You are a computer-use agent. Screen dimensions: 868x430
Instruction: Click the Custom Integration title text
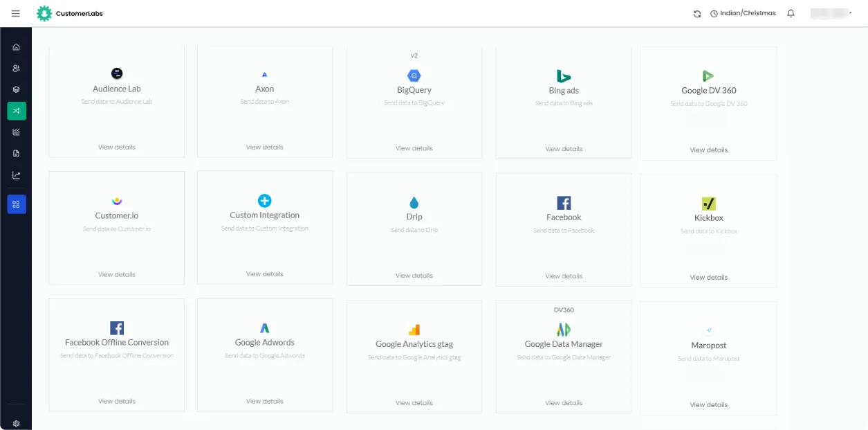click(265, 215)
